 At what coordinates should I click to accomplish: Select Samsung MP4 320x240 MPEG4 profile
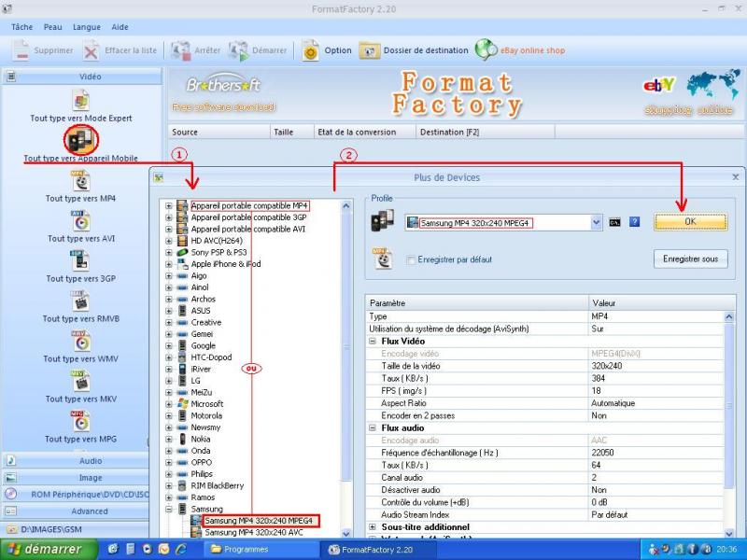(x=259, y=521)
